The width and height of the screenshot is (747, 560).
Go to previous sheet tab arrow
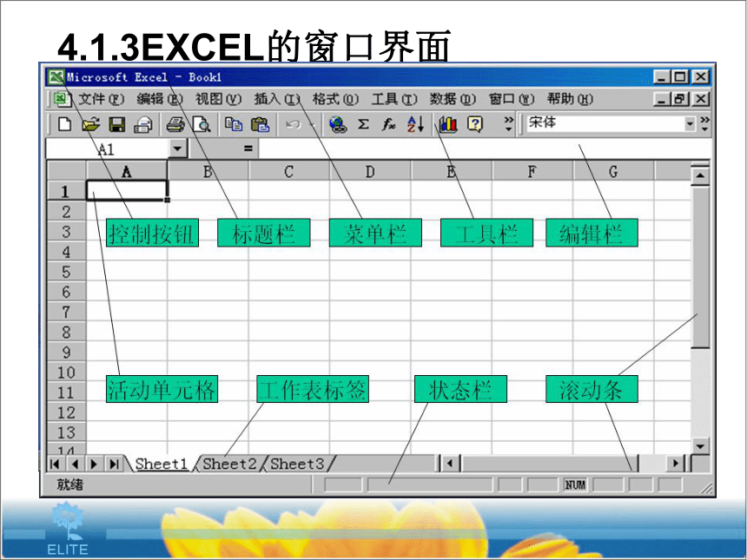pos(75,464)
